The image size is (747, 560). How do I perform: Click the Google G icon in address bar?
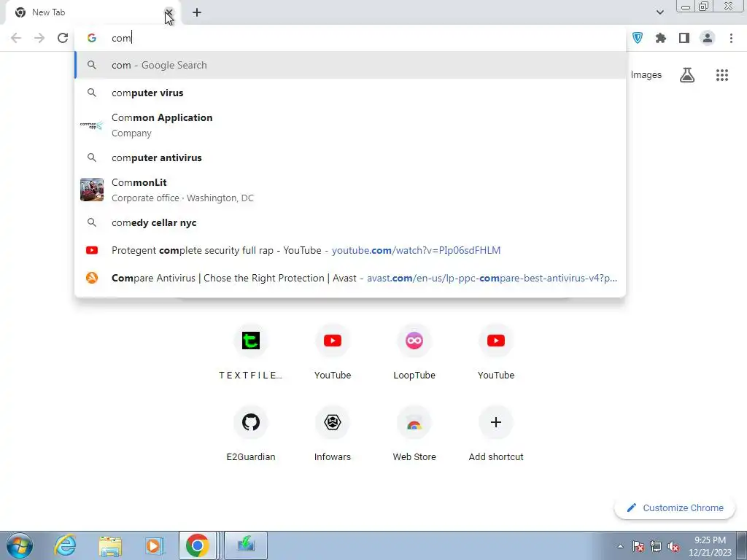point(91,38)
